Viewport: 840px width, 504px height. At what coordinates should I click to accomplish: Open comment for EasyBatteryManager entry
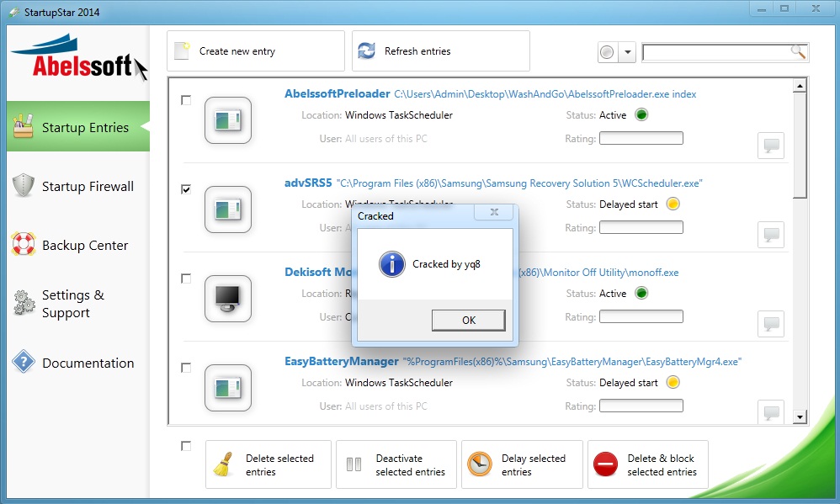[771, 411]
